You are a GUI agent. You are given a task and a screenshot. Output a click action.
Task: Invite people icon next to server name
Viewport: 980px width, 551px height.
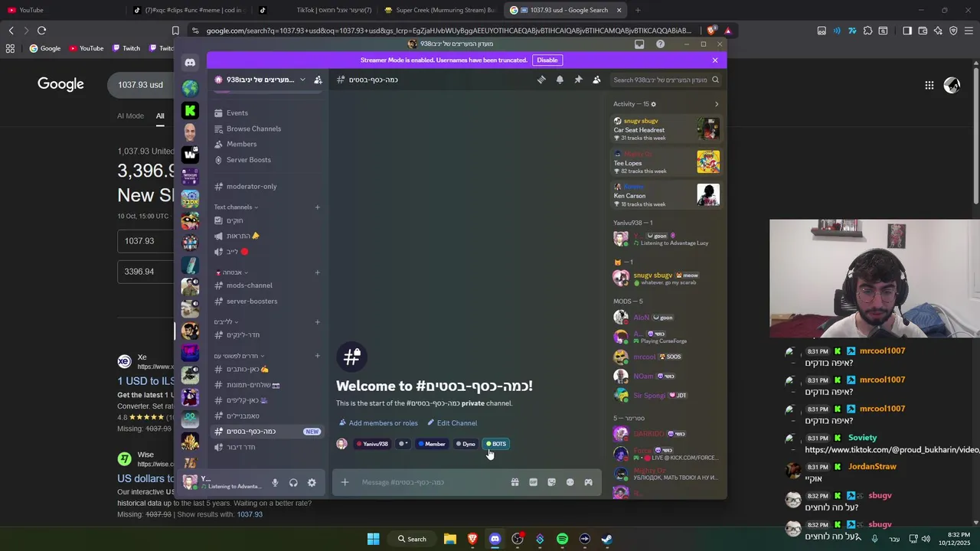(318, 80)
